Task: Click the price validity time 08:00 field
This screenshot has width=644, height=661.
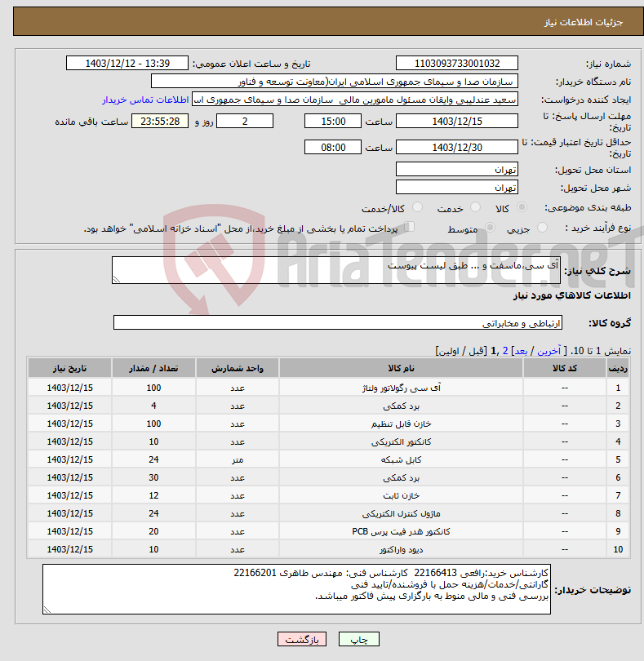Action: 333,148
